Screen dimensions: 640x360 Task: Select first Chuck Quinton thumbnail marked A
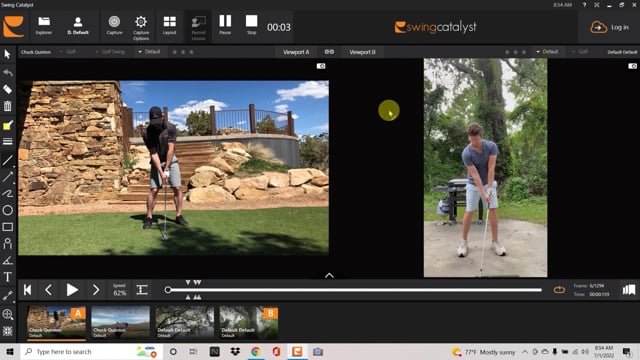56,323
